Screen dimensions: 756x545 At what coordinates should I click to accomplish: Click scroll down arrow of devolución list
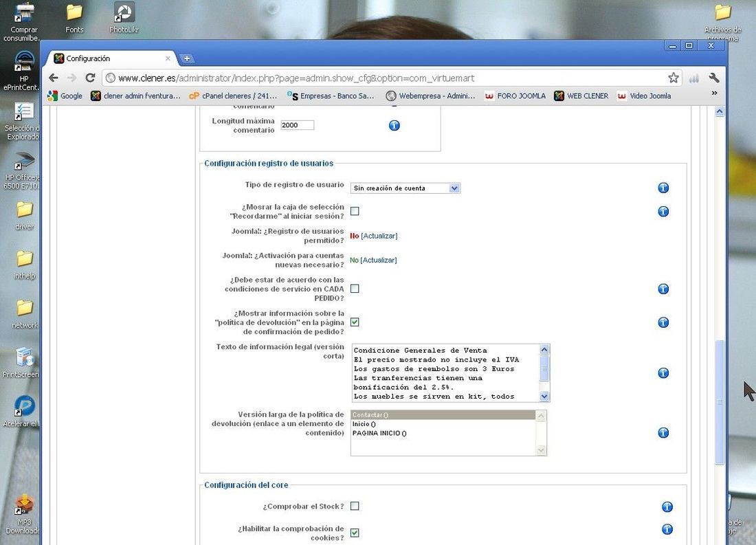(541, 450)
